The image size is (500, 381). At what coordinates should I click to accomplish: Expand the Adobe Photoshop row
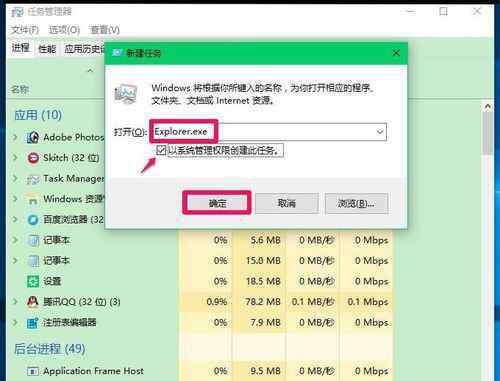pos(15,137)
